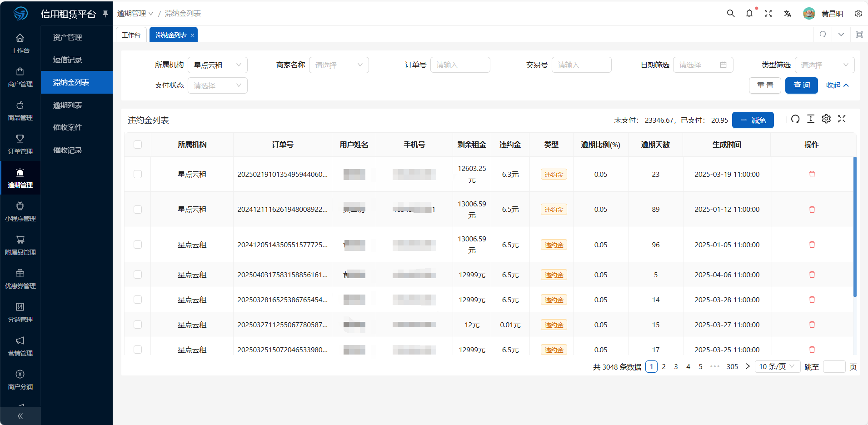The height and width of the screenshot is (425, 868).
Task: Open 商家名称 dropdown
Action: tap(339, 65)
